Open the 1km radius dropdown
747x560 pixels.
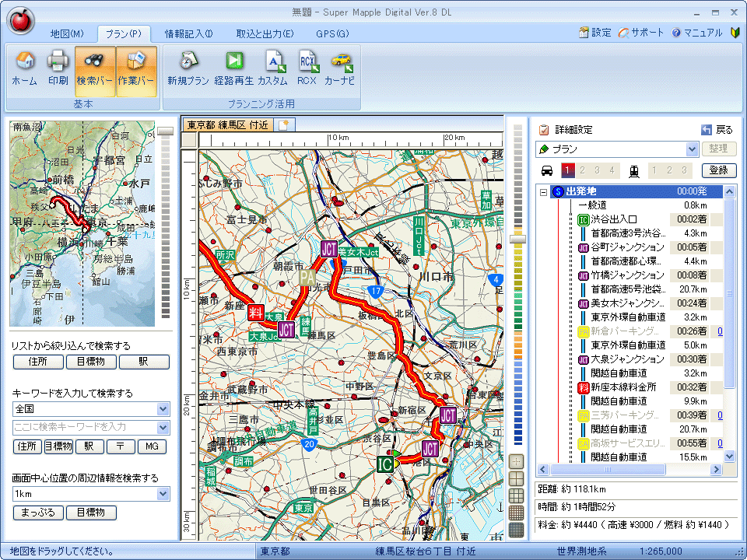click(163, 494)
